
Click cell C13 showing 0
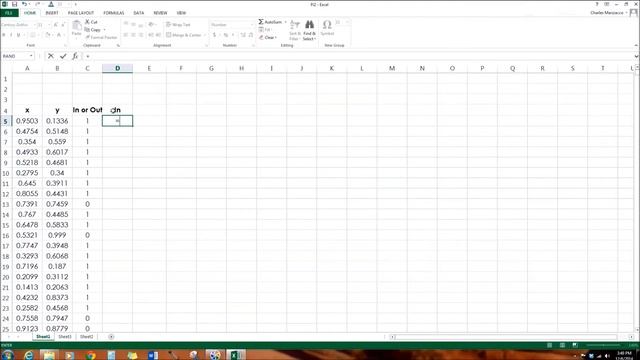[87, 204]
